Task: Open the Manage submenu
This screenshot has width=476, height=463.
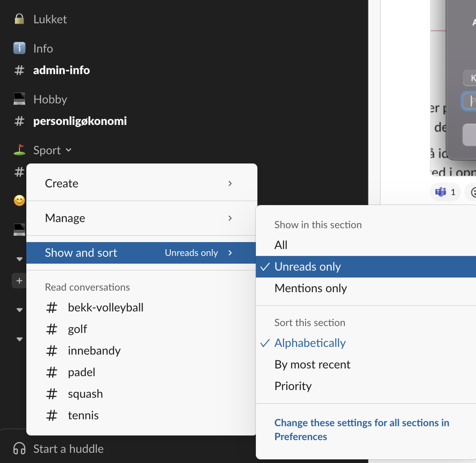Action: 142,218
